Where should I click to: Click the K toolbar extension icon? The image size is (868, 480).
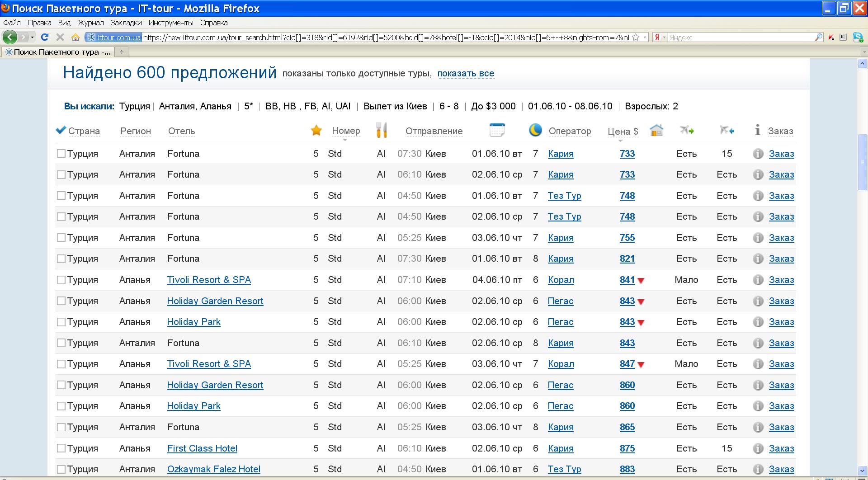point(843,37)
